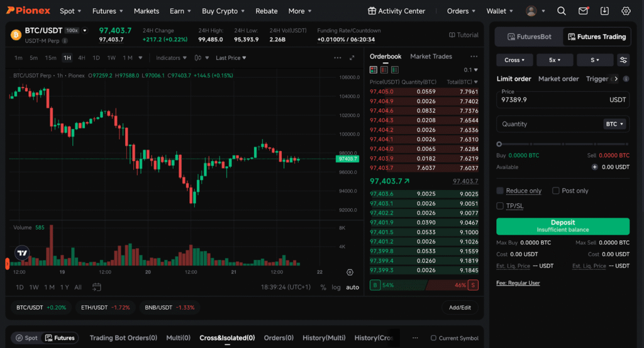644x348 pixels.
Task: Enable the TP/SL checkbox
Action: click(500, 206)
